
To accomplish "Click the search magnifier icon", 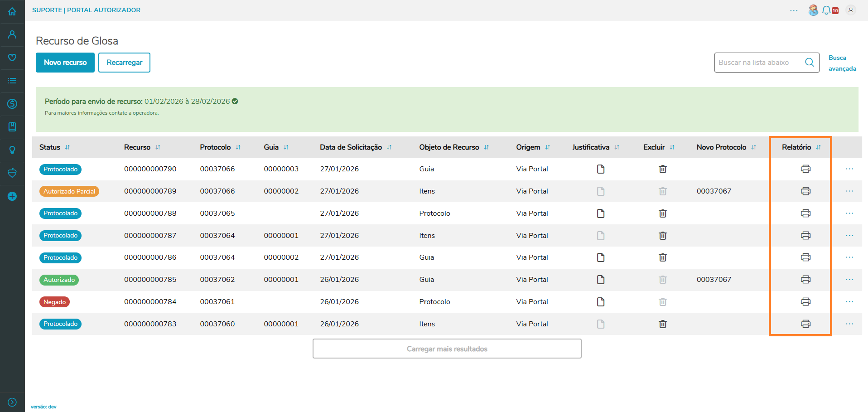I will 810,63.
